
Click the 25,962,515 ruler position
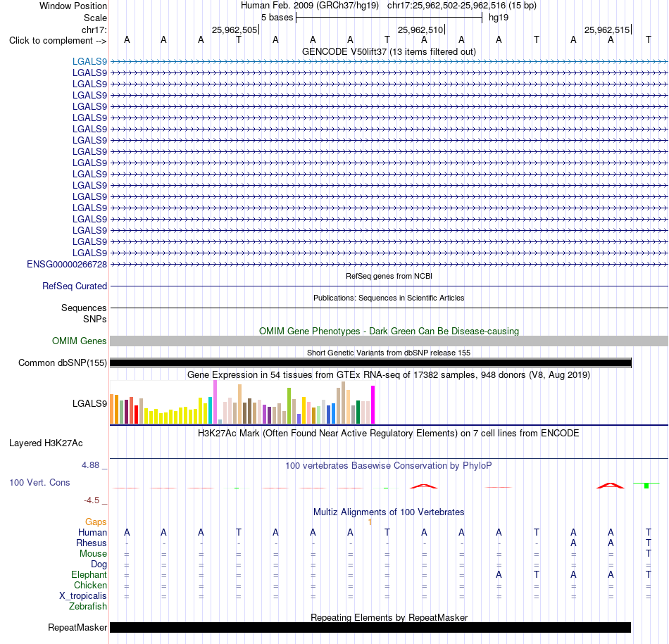coord(607,30)
